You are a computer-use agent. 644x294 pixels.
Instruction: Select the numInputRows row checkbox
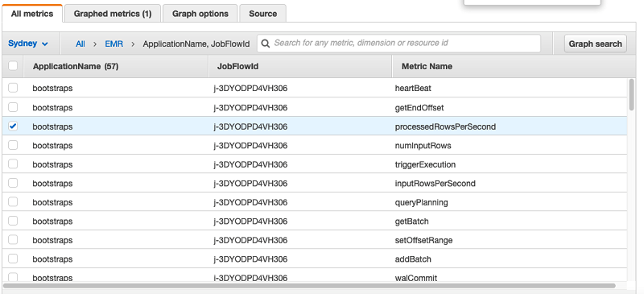click(x=13, y=145)
